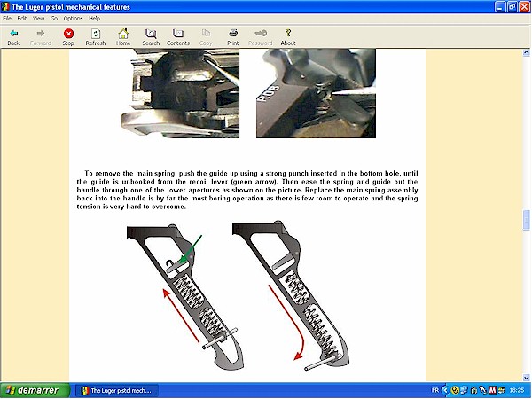Close the Luger pistol window
Image resolution: width=532 pixels, height=399 pixels.
525,7
